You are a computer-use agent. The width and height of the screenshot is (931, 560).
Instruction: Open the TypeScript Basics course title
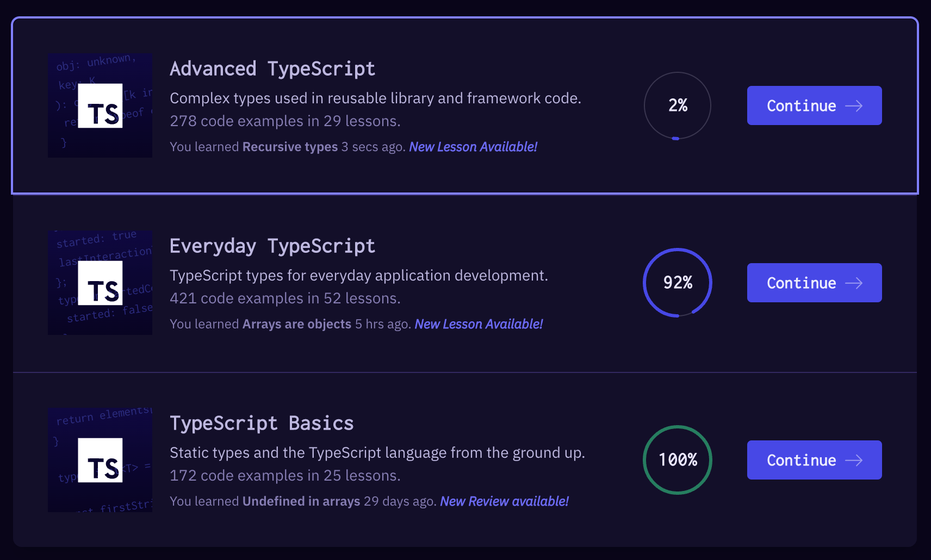[x=262, y=424]
